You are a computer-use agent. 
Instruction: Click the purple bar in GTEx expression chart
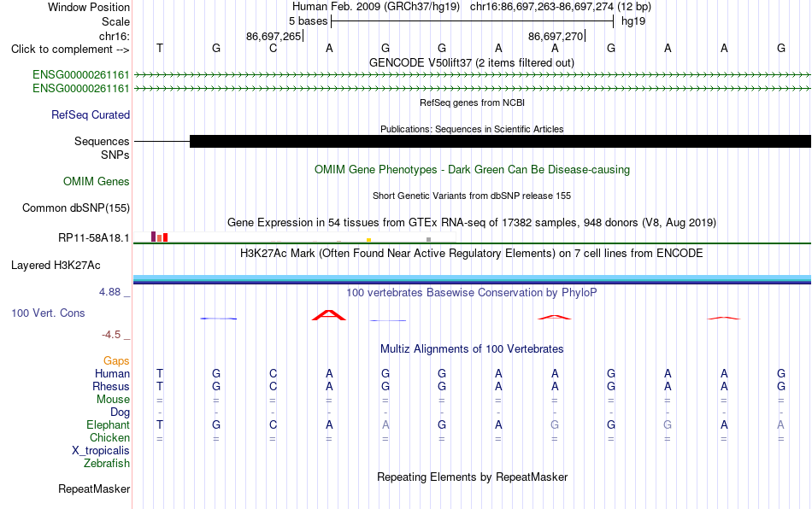[x=153, y=237]
